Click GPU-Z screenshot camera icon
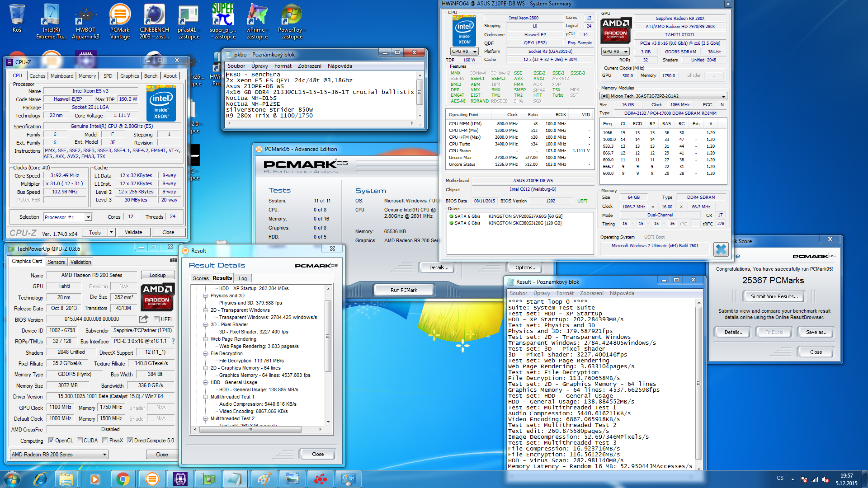 click(x=173, y=260)
